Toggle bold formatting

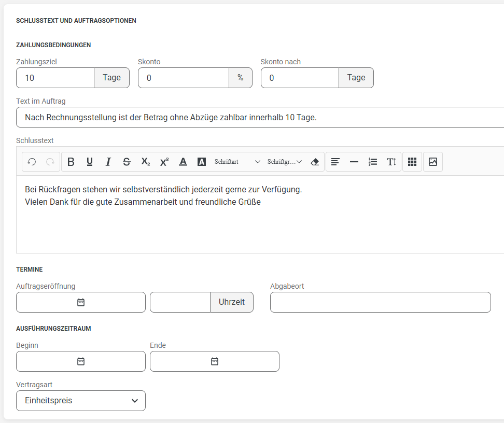71,162
